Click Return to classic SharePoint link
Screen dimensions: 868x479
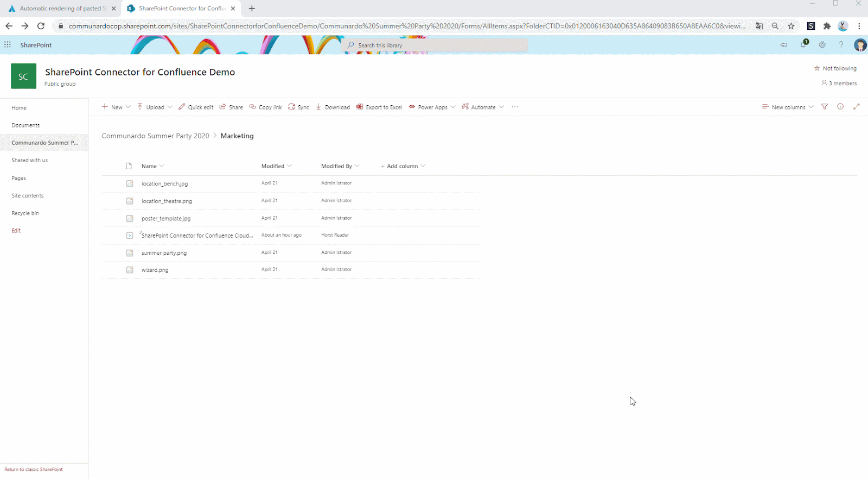(x=34, y=469)
